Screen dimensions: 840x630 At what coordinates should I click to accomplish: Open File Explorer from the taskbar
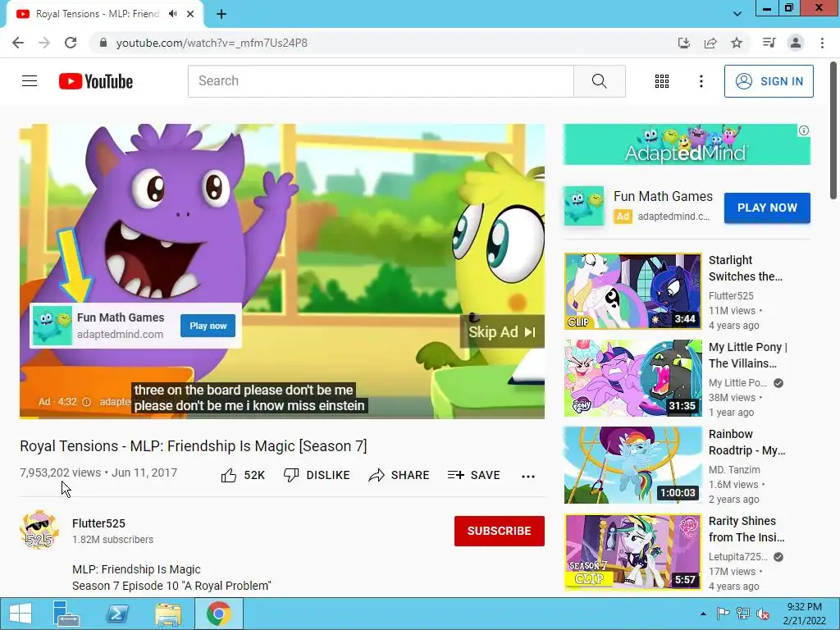pos(167,614)
